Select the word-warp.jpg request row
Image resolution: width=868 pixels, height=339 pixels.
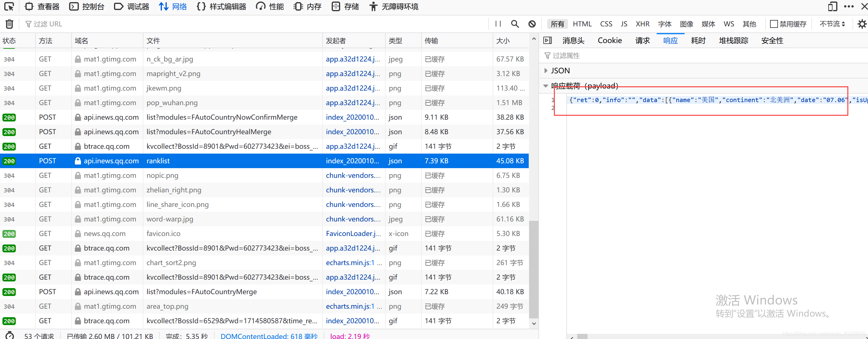click(264, 219)
